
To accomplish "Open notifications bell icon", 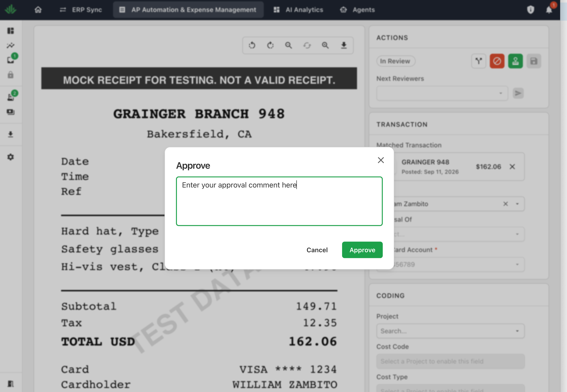I will coord(549,10).
